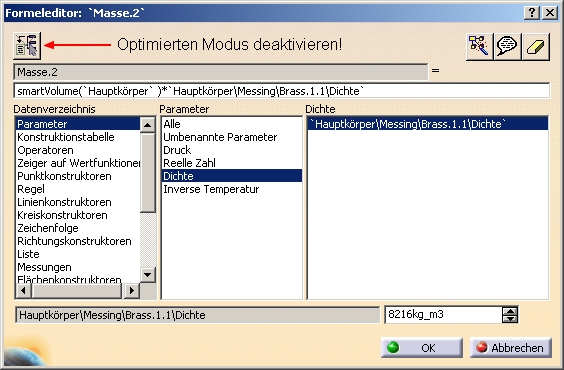The height and width of the screenshot is (370, 564).
Task: Click the Masse.2 parameter name field
Action: (220, 72)
